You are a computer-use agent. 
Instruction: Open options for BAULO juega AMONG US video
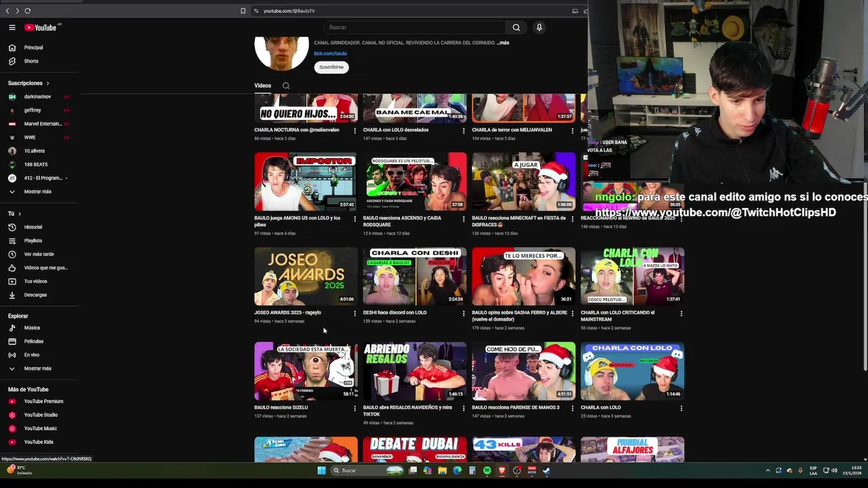point(355,218)
